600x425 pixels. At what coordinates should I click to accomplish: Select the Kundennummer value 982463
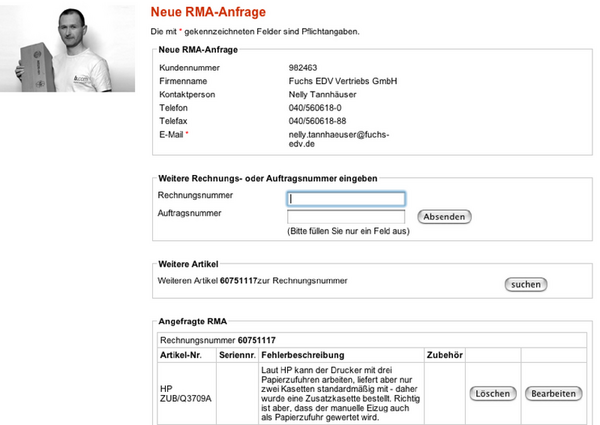(x=306, y=67)
